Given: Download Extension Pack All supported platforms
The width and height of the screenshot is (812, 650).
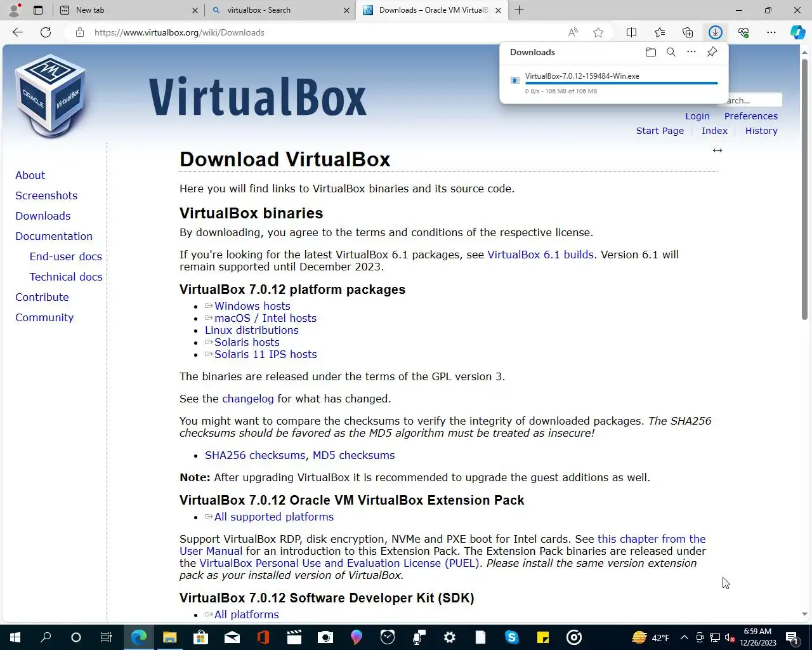Looking at the screenshot, I should click(x=274, y=517).
